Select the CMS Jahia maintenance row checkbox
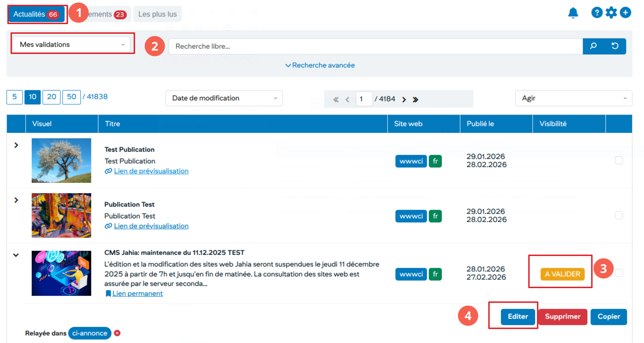 (x=619, y=273)
